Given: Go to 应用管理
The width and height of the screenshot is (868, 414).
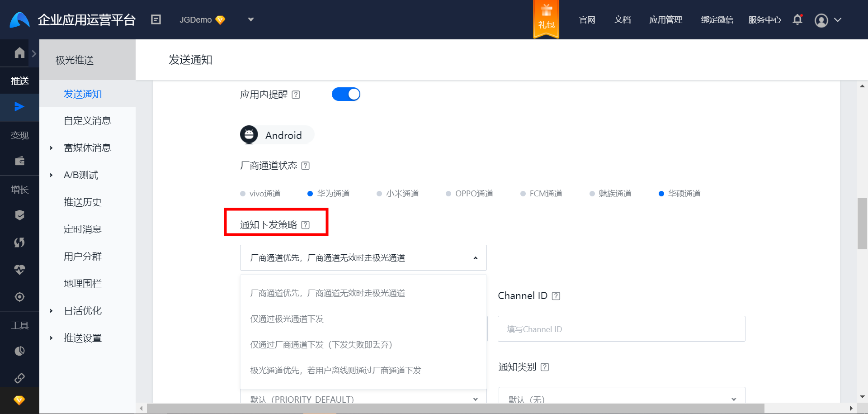Looking at the screenshot, I should tap(665, 20).
